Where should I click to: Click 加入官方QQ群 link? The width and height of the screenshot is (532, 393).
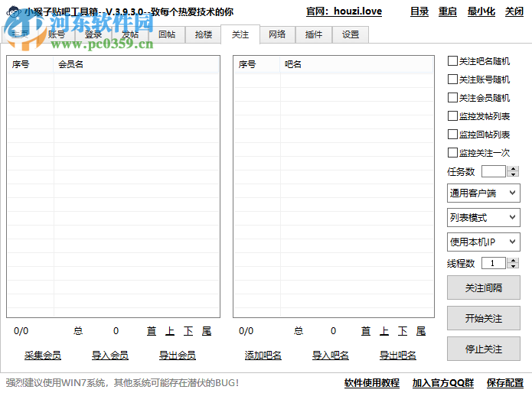442,383
